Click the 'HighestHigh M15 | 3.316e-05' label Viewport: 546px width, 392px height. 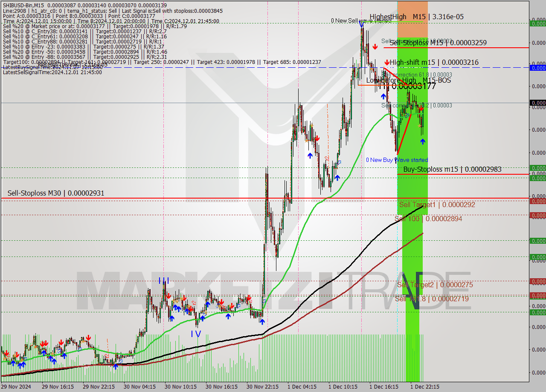(417, 17)
